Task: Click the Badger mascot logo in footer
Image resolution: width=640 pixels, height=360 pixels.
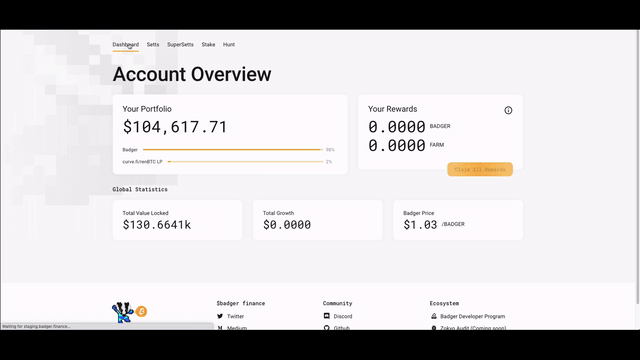Action: [x=122, y=312]
